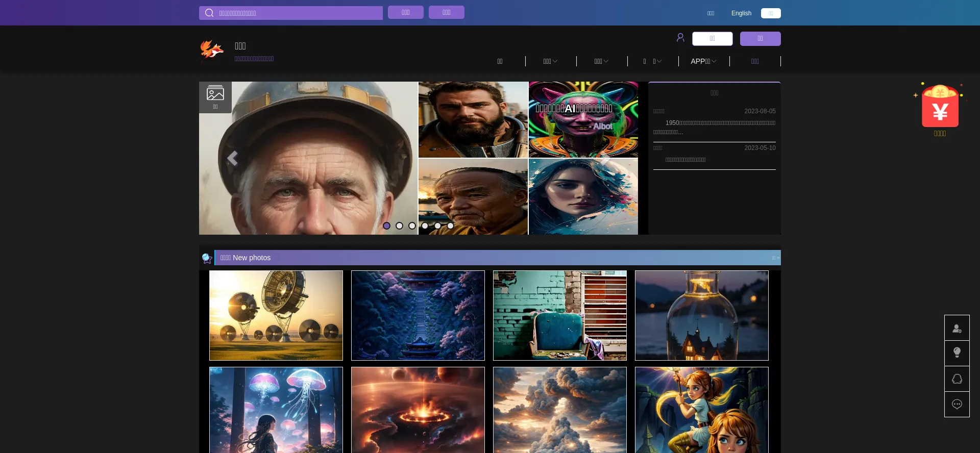Open the colorful Albot cat face thumbnail
Screen dimensions: 980x453
583,120
